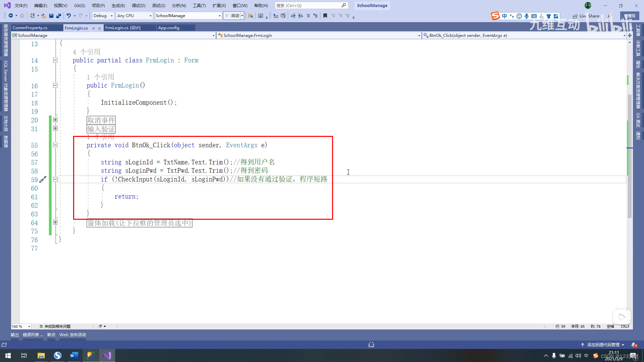Close the FrmLogin.cs tab
Screen dimensions: 644x362
click(x=100, y=28)
